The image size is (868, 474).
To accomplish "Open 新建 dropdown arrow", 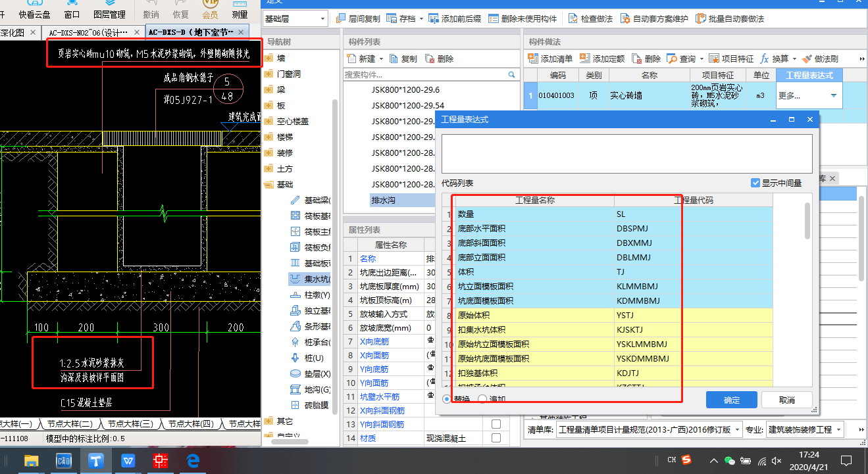I will 382,59.
